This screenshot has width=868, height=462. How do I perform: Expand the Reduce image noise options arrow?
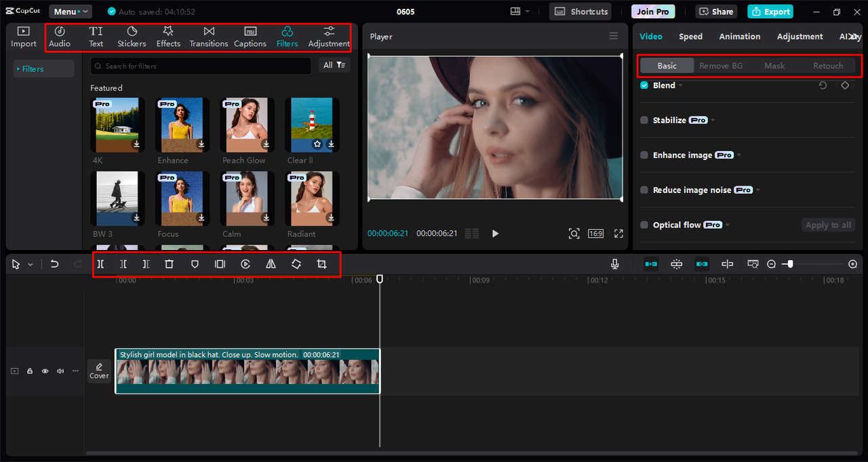pyautogui.click(x=757, y=190)
